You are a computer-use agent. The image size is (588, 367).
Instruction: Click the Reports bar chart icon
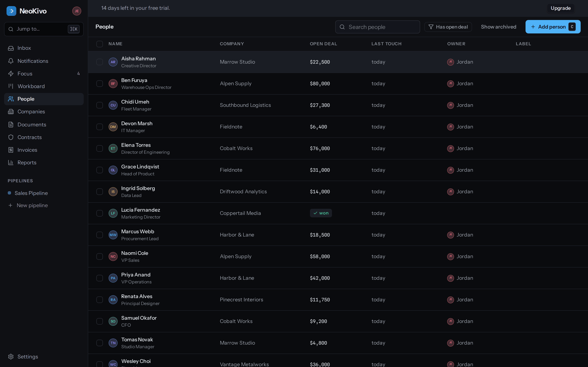(11, 163)
